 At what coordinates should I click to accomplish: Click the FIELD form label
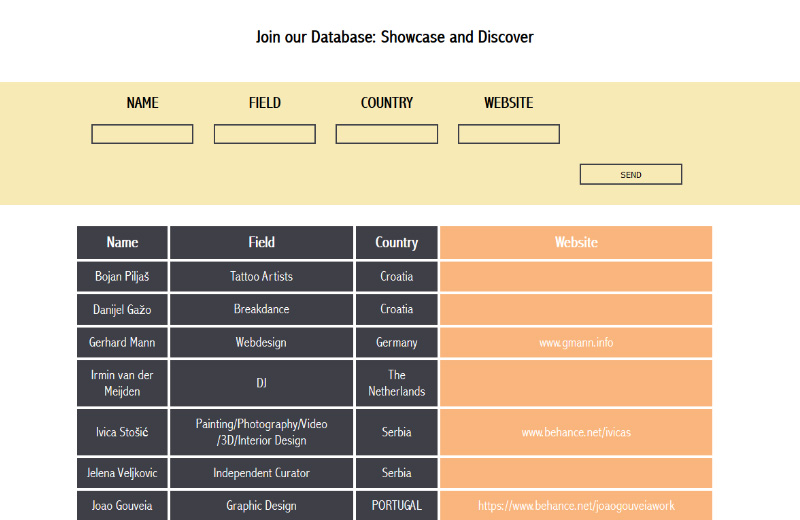tap(265, 103)
